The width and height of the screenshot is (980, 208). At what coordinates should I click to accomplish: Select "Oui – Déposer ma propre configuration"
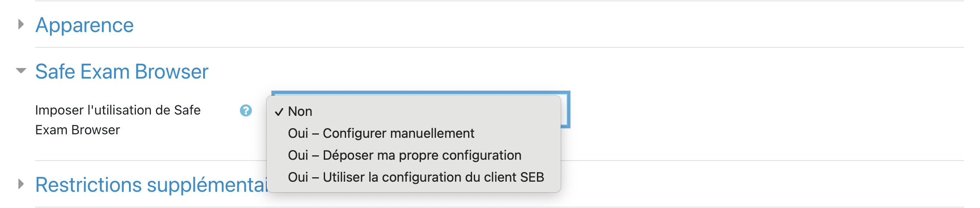[404, 155]
